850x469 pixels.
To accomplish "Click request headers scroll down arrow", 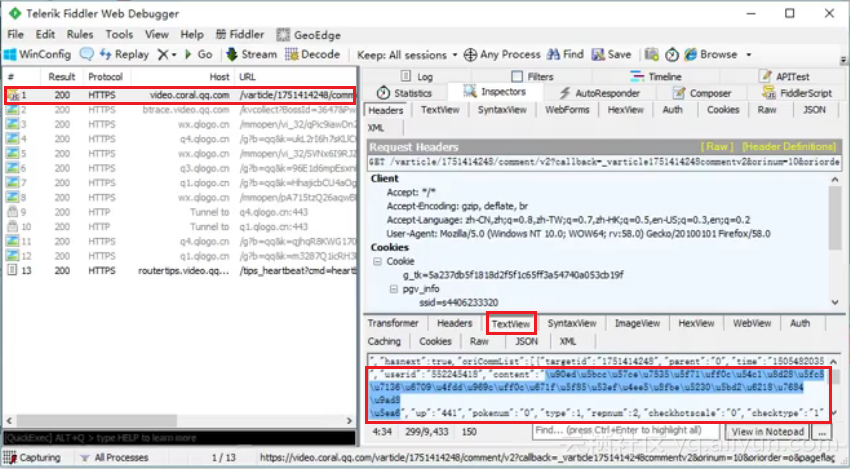I will click(x=835, y=302).
